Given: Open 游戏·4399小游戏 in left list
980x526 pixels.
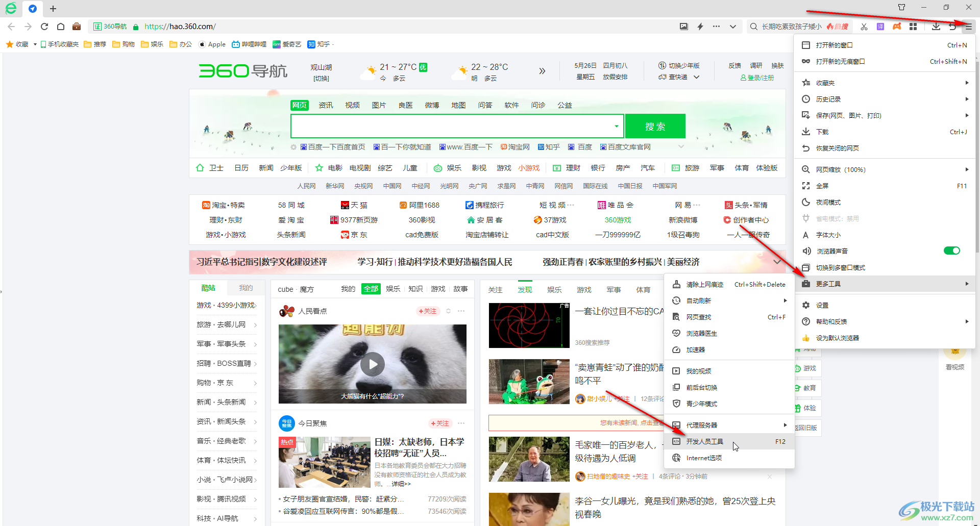Looking at the screenshot, I should point(227,305).
